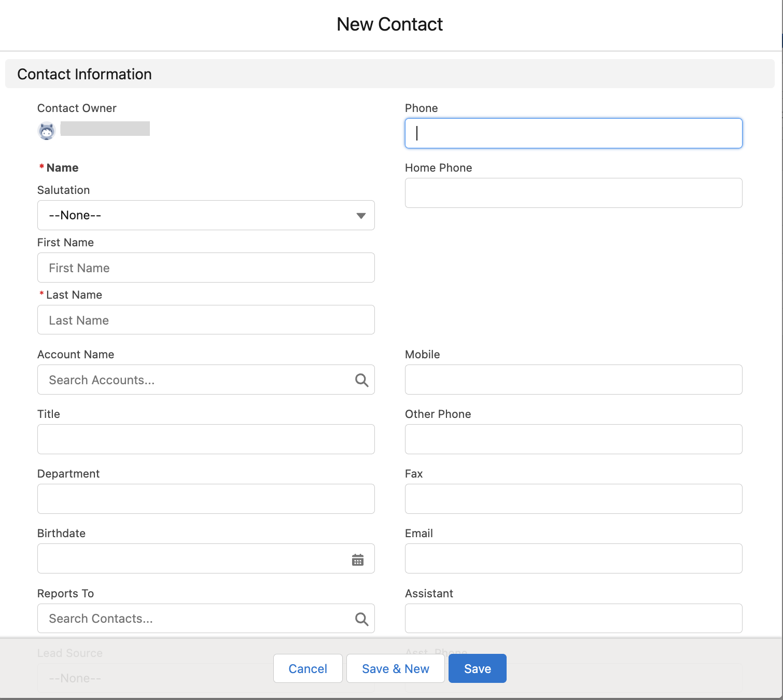Click the Assistant input field

click(x=574, y=618)
